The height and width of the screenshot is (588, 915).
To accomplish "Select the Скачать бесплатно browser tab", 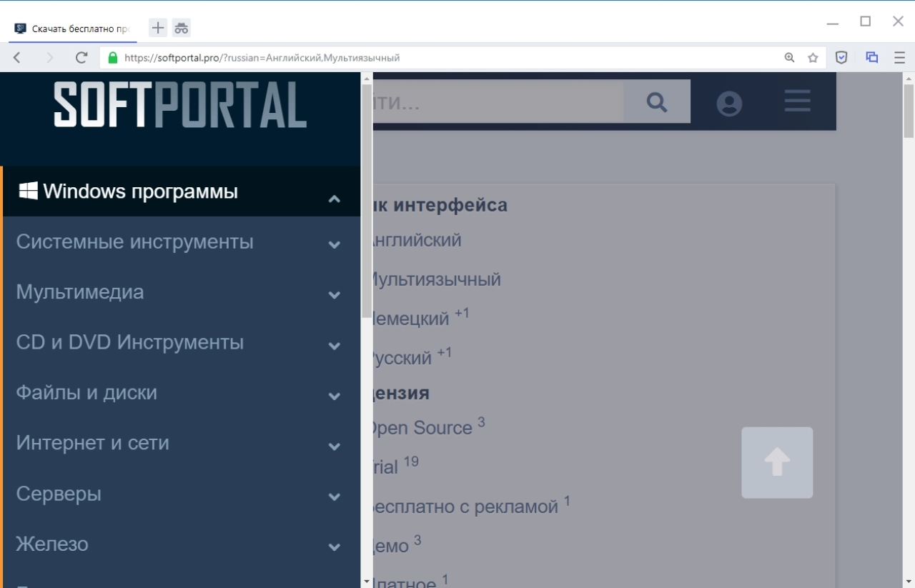I will (72, 29).
